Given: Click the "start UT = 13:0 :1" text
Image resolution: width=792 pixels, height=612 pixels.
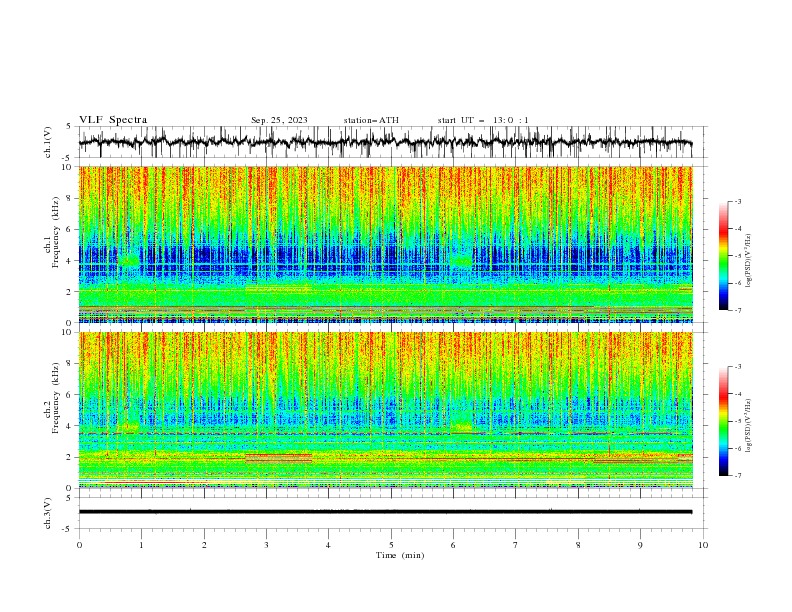Looking at the screenshot, I should [x=483, y=120].
